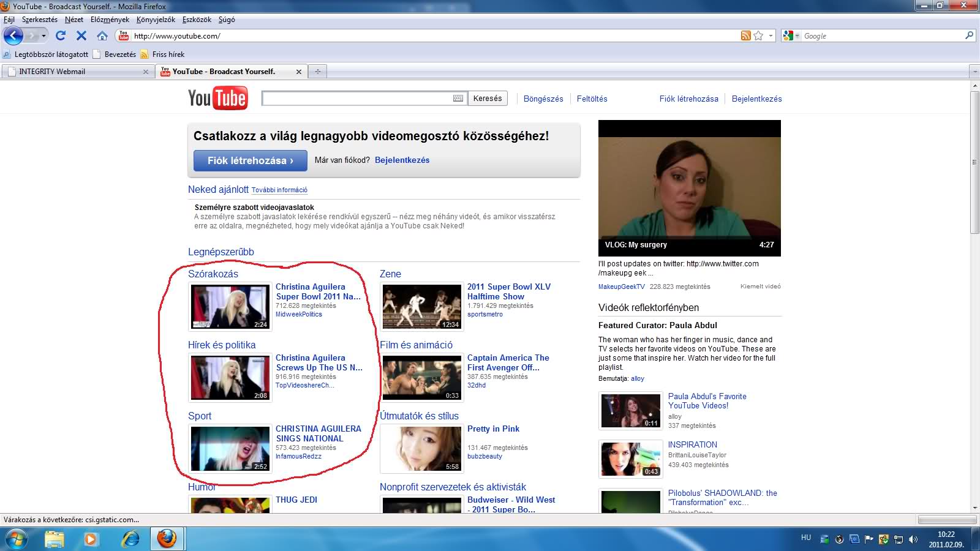Click the new tab plus button
Image resolution: width=980 pixels, height=551 pixels.
tap(318, 72)
